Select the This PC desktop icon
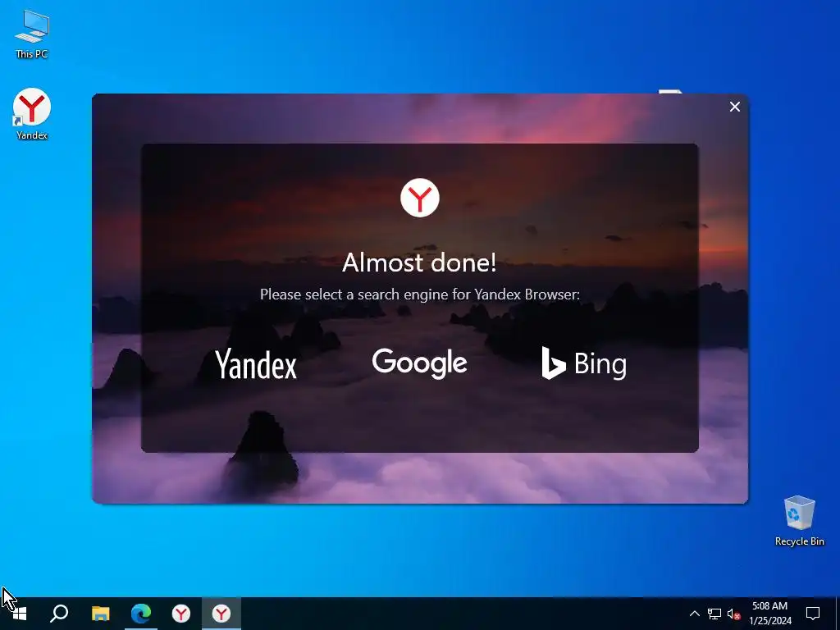This screenshot has width=840, height=630. pos(32,34)
